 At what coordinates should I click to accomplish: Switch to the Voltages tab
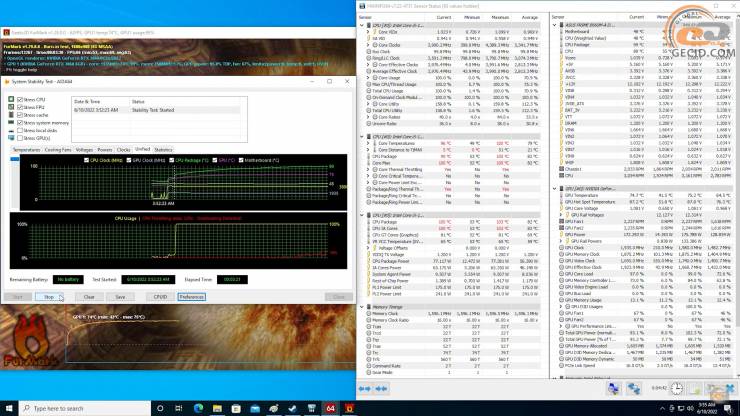pos(84,149)
